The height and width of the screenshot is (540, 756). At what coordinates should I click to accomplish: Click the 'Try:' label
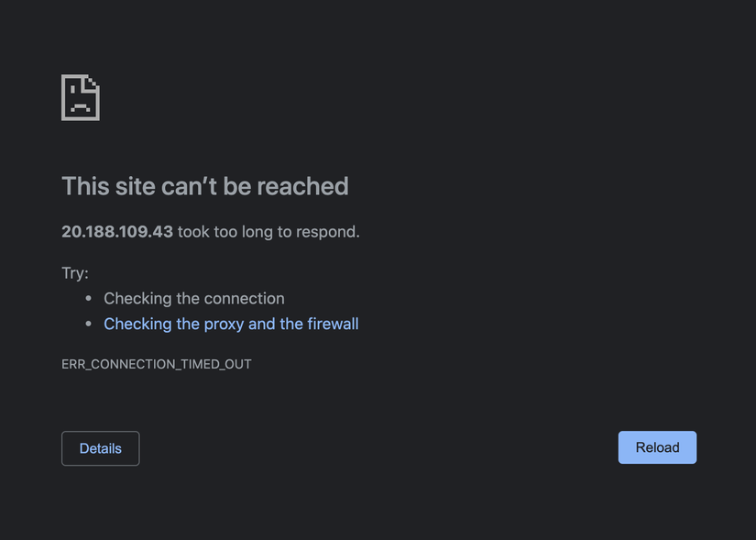[x=75, y=273]
